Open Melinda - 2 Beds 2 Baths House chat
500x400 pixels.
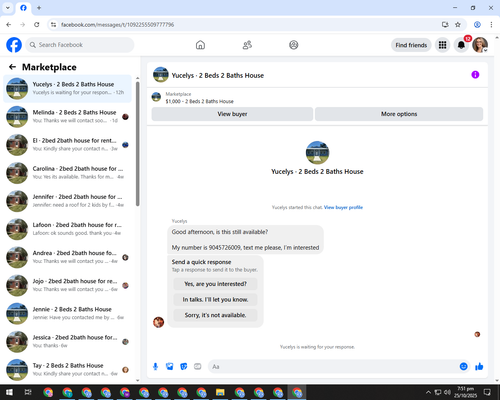pyautogui.click(x=68, y=117)
